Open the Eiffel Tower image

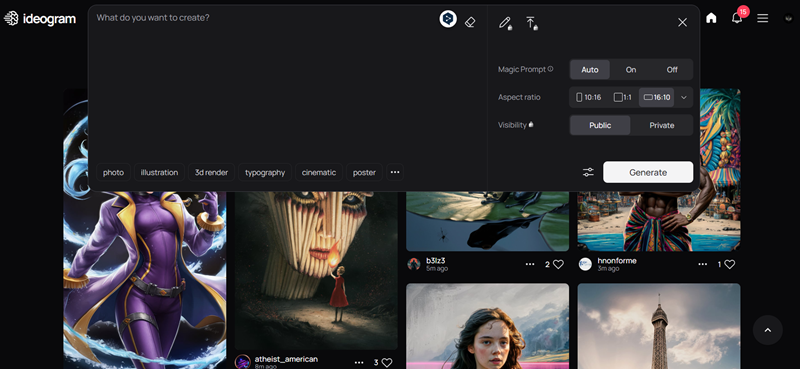(659, 326)
